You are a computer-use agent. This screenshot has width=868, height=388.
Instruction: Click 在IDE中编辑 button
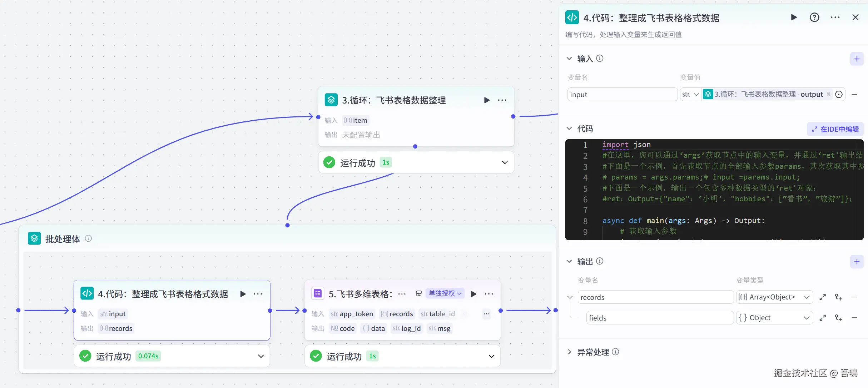click(x=835, y=129)
